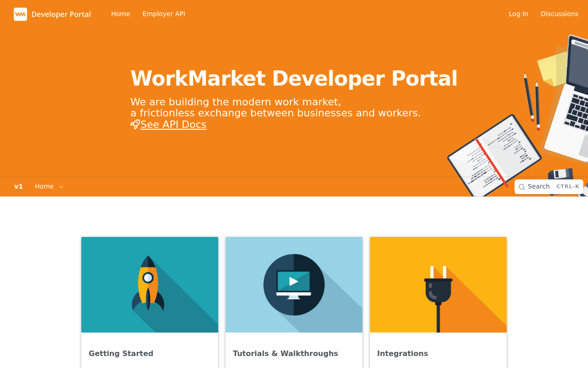Click the Developer Portal title text

pos(61,14)
